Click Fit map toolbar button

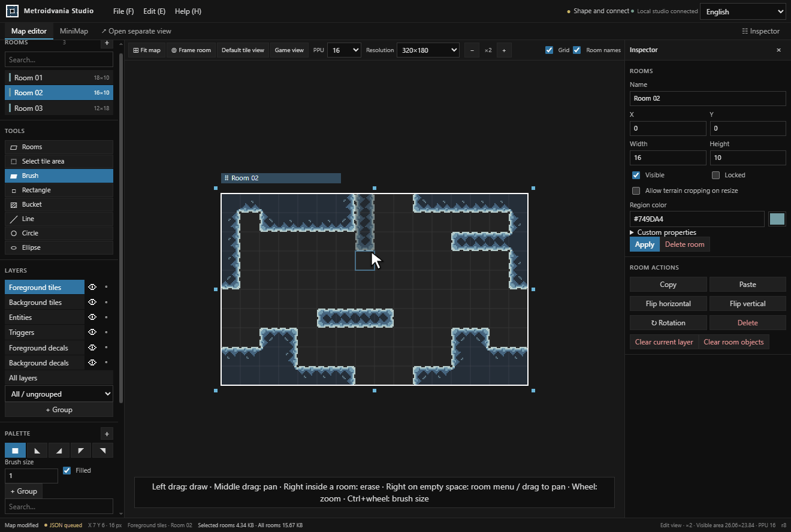[x=147, y=50]
